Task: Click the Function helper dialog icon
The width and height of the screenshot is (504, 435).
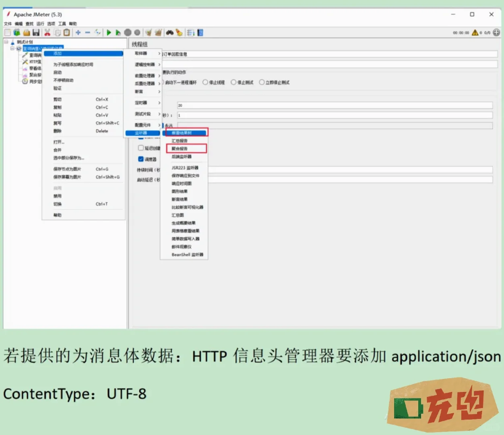Action: (x=191, y=33)
